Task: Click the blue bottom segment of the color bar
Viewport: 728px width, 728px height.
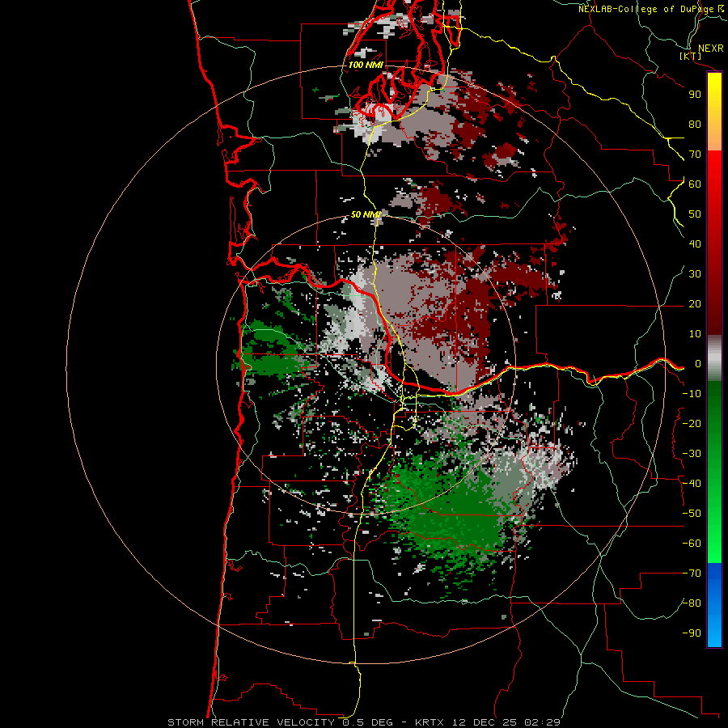Action: [x=714, y=605]
